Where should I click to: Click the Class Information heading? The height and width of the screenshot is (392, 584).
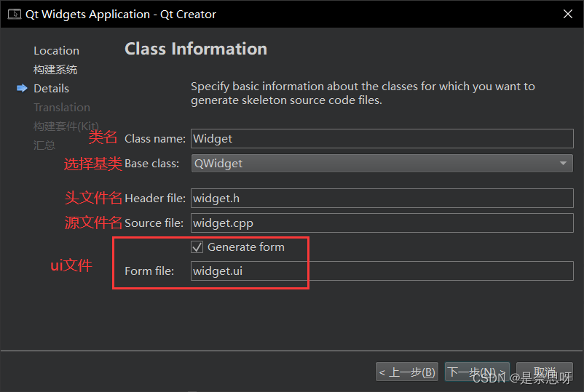(x=196, y=49)
